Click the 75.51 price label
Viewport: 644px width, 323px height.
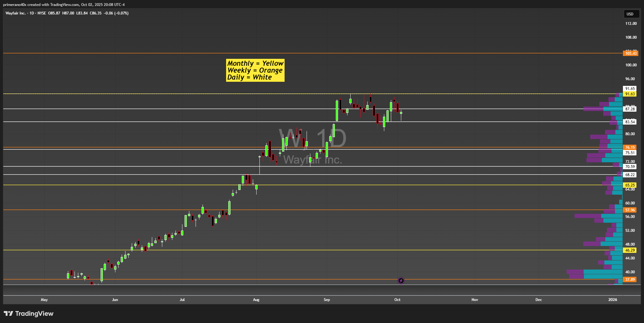coord(630,153)
